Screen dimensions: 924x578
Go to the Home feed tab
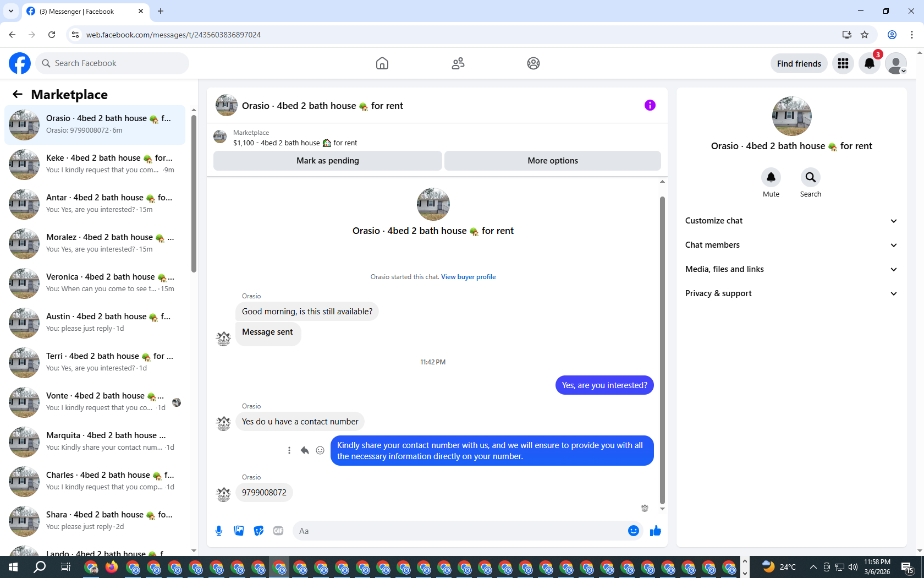click(x=382, y=63)
